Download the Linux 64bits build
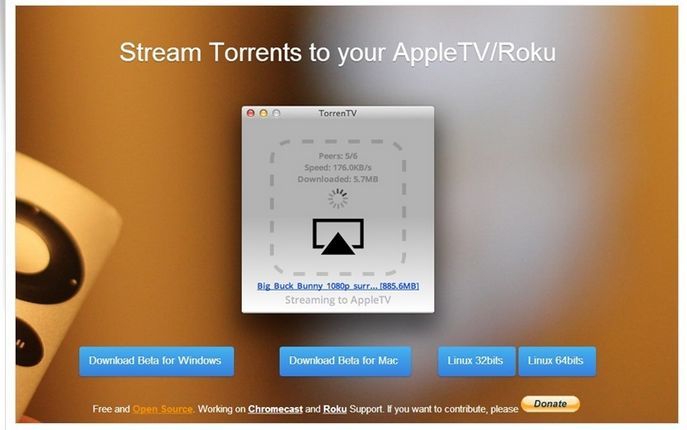Viewport: 687px width, 430px height. (557, 361)
